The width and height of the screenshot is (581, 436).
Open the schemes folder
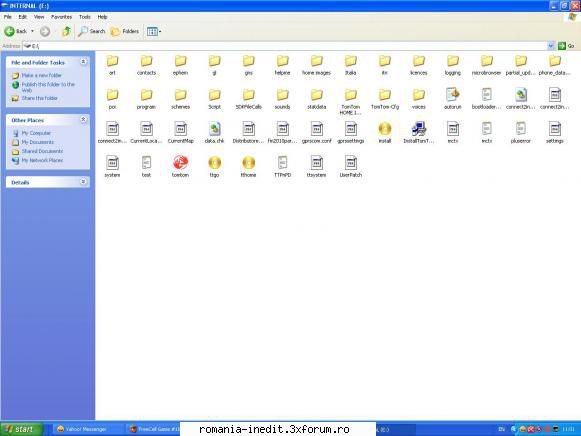pos(180,99)
